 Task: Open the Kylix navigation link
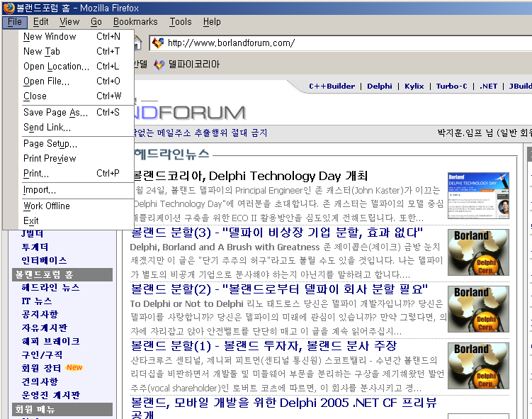coord(414,86)
